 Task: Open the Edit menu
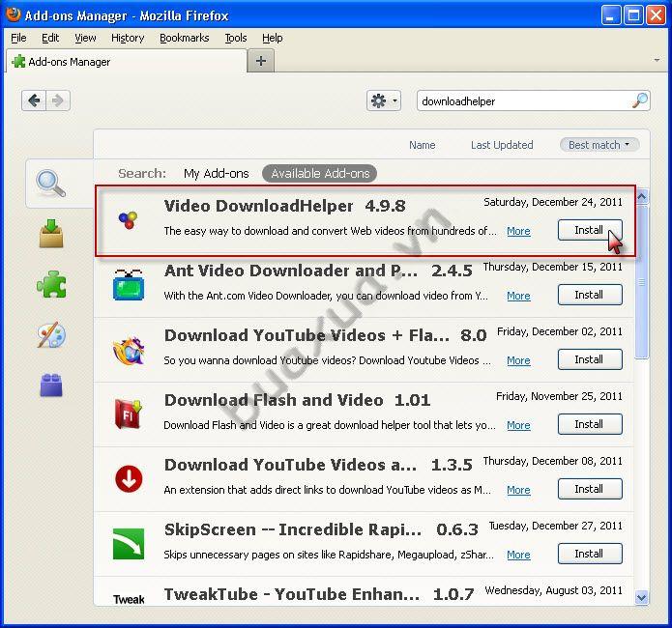50,38
